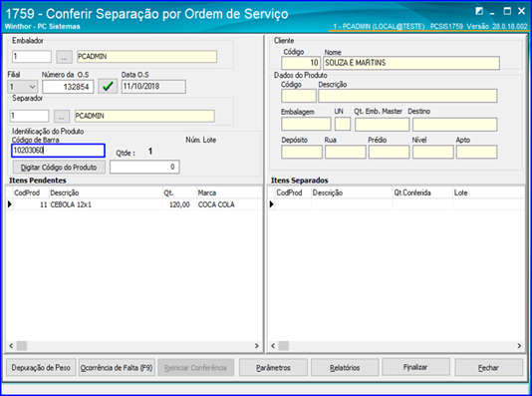Click the Fechar button
This screenshot has height=396, width=532.
(x=488, y=367)
